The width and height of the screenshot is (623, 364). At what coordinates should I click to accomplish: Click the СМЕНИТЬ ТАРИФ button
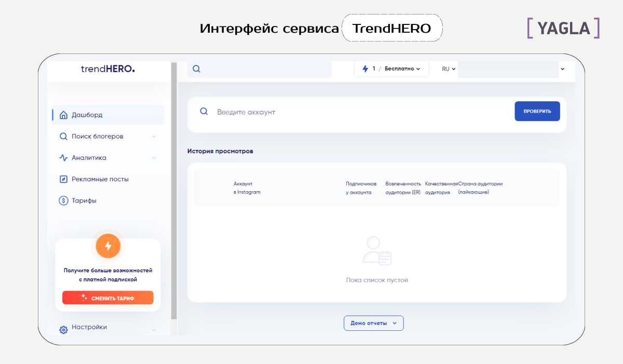[108, 298]
